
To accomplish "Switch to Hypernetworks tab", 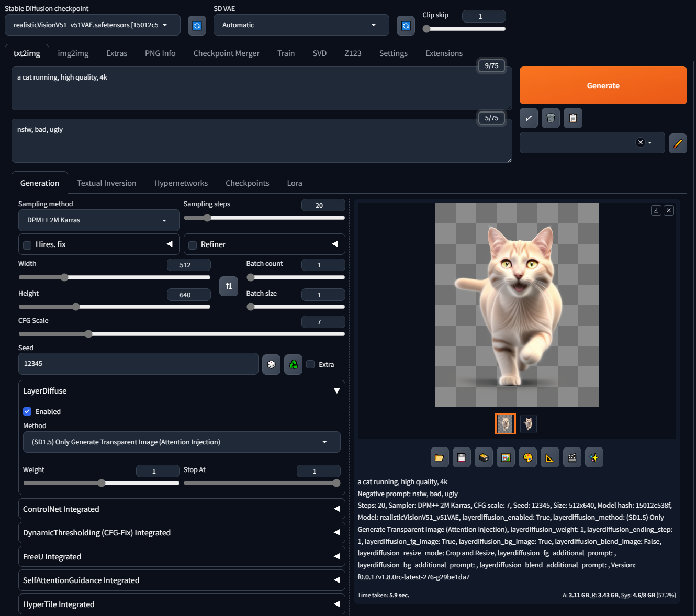I will pyautogui.click(x=181, y=183).
